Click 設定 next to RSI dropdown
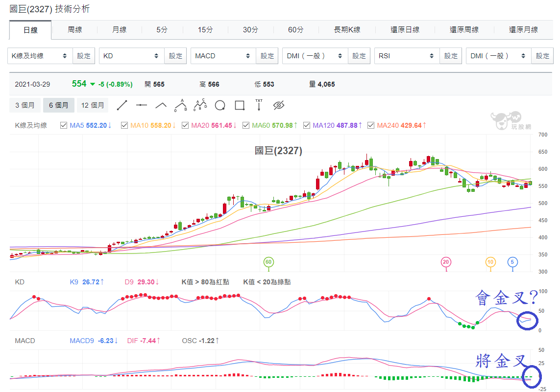This screenshot has height=392, width=560. 451,56
